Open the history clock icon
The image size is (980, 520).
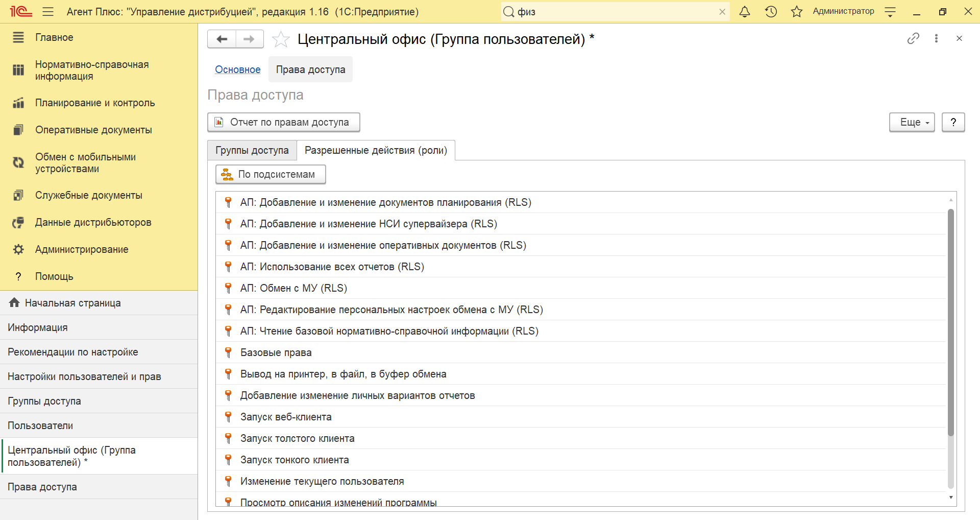771,12
